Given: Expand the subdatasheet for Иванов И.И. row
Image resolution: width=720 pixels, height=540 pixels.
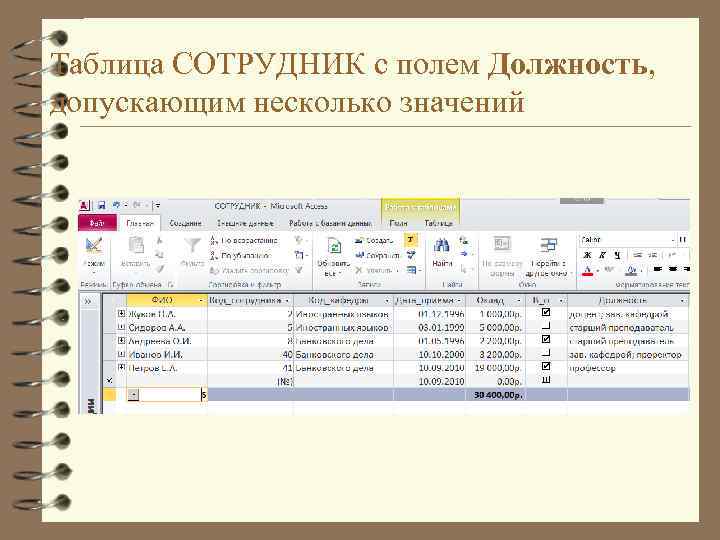Looking at the screenshot, I should 121,354.
